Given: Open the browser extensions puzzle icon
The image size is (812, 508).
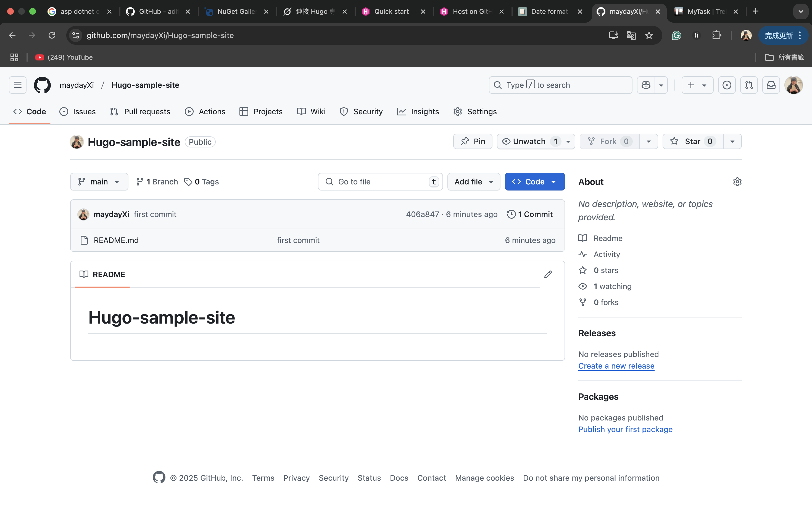Looking at the screenshot, I should tap(716, 35).
